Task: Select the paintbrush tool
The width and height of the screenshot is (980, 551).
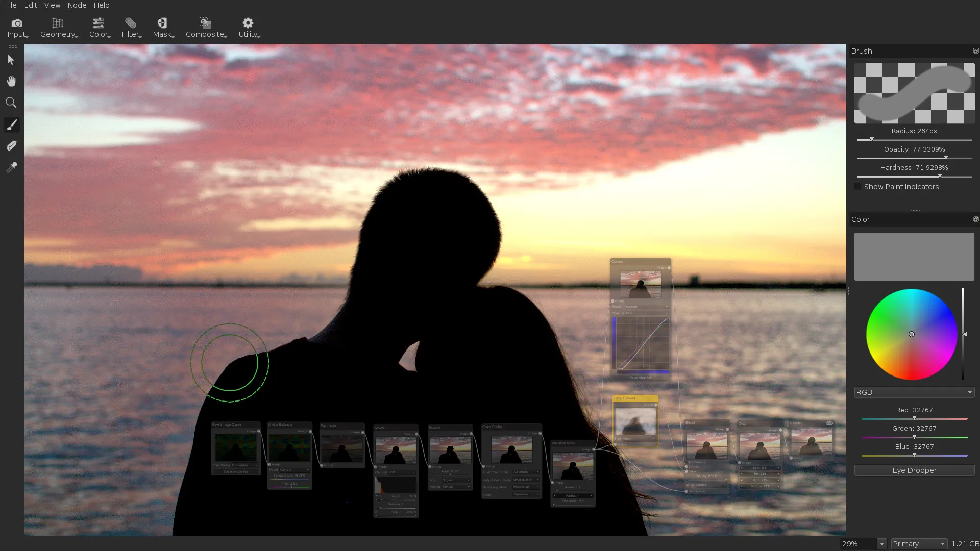Action: 11,124
